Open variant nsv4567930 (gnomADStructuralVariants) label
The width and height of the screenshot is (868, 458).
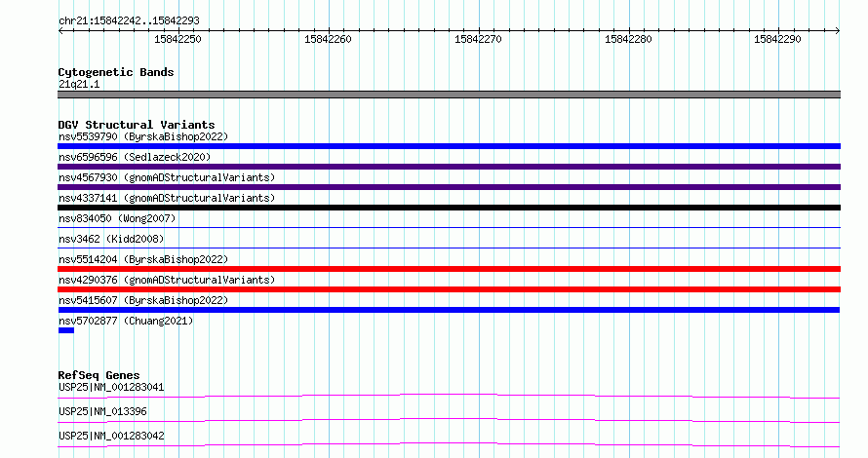coord(167,177)
